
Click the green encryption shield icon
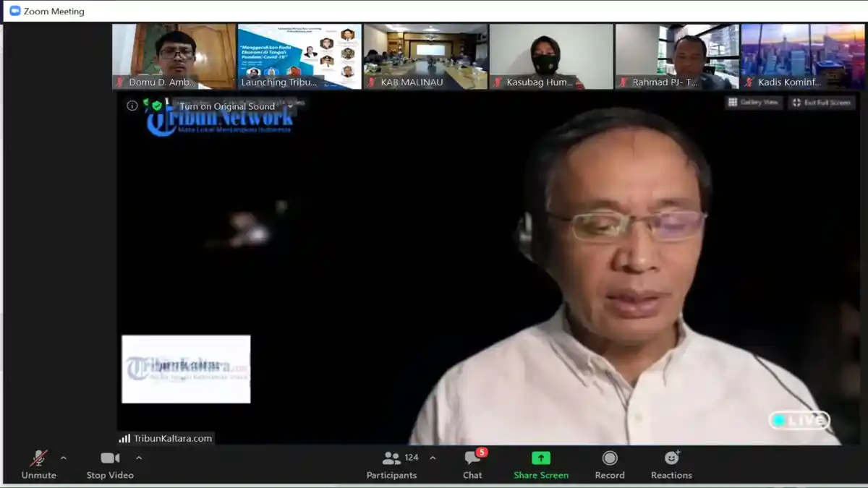point(157,106)
